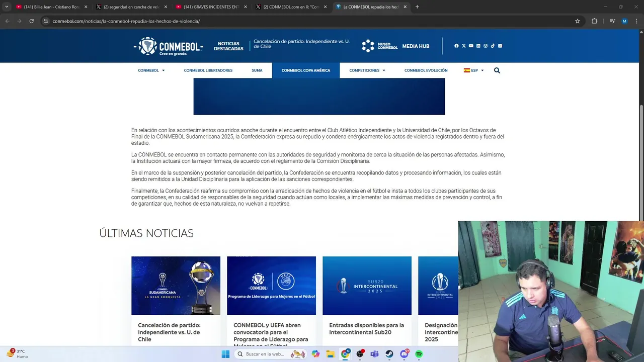Open CONMEBOL Instagram icon
644x362 pixels.
[486, 46]
